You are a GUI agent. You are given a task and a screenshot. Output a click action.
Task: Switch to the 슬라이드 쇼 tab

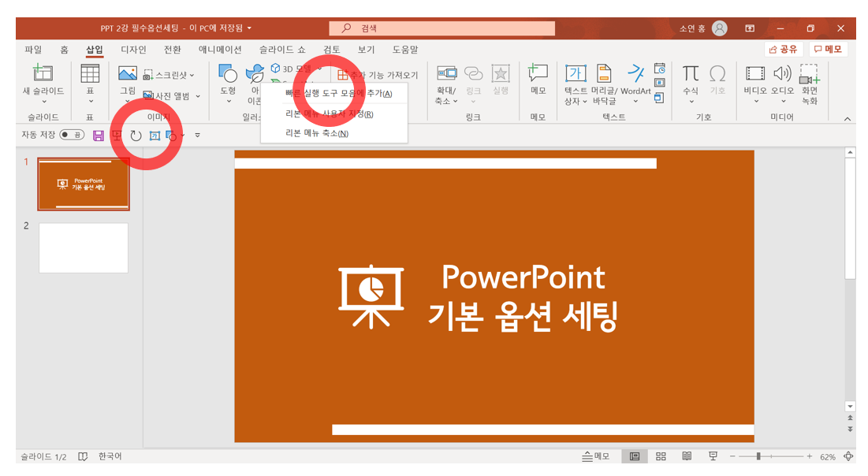click(x=282, y=50)
